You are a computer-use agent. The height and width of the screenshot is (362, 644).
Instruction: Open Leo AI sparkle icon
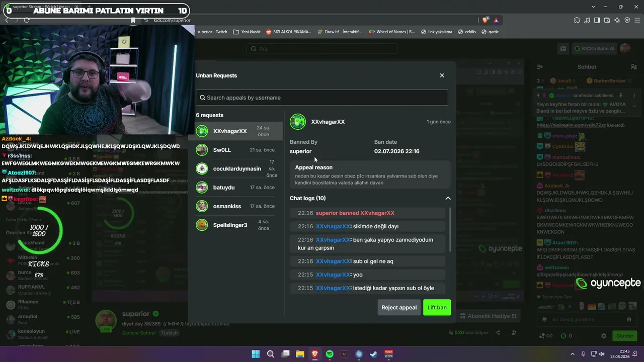click(x=617, y=20)
